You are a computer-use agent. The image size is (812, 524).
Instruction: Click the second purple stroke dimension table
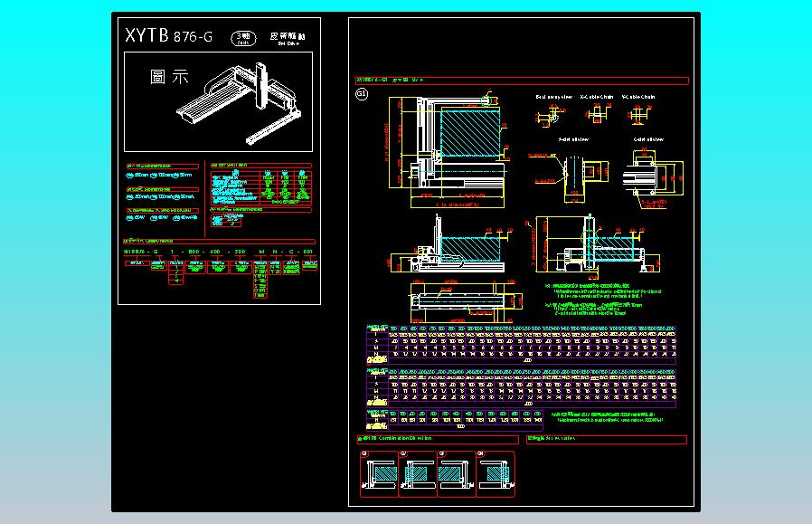pos(521,387)
